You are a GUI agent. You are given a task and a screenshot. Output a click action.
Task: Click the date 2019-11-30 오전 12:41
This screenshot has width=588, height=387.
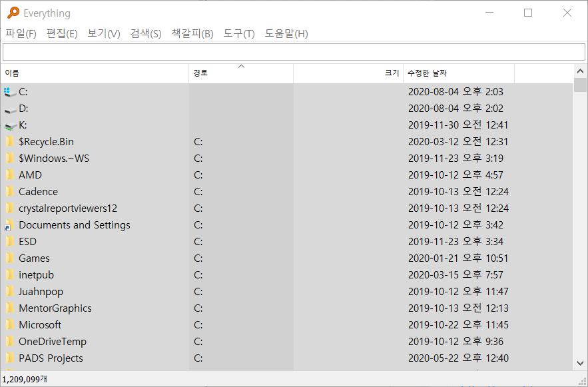coord(458,125)
